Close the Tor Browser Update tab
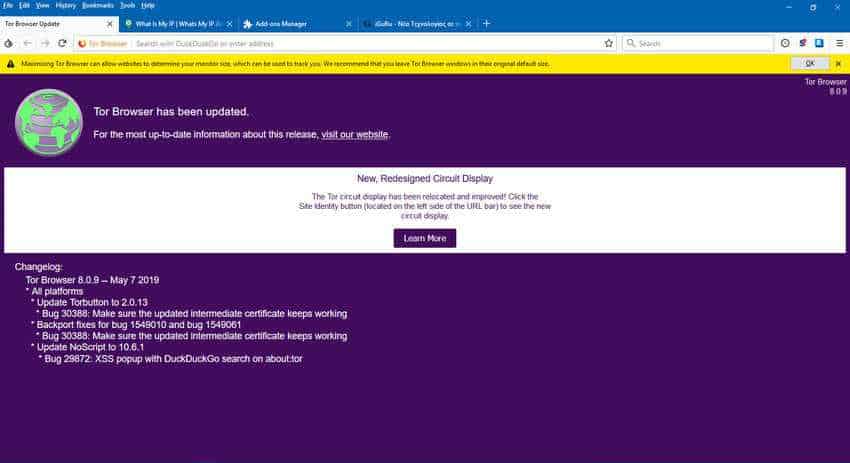Screen dimensions: 850x463 click(110, 24)
